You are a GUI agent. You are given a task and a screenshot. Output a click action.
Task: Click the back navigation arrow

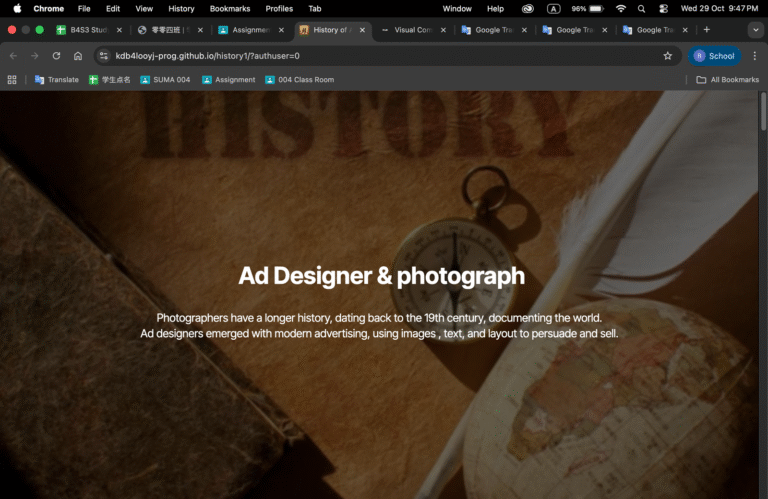coord(13,56)
